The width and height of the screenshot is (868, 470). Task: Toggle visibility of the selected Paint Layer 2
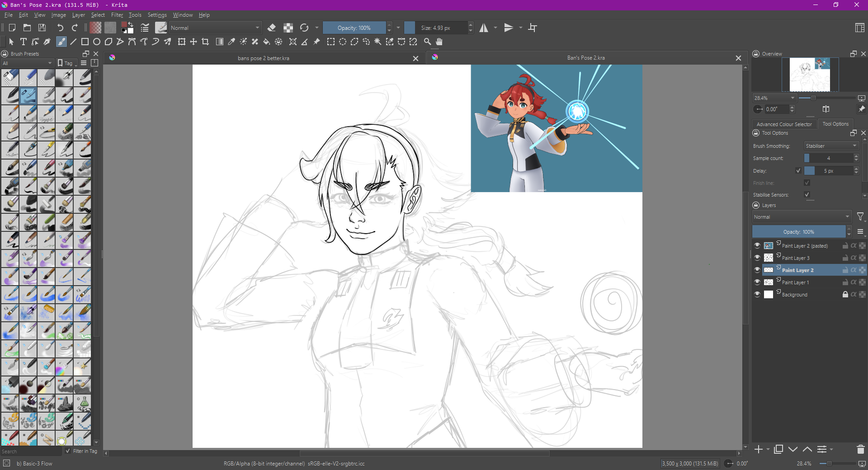pyautogui.click(x=757, y=270)
